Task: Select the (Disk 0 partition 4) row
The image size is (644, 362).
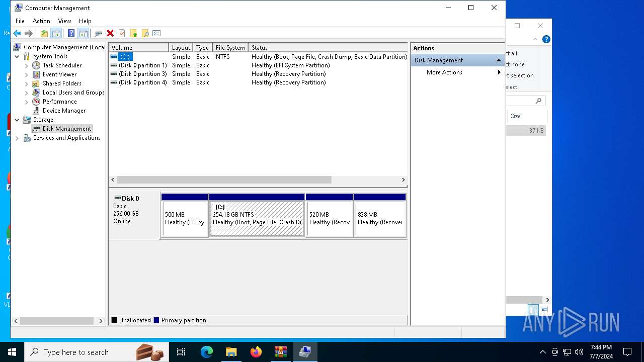Action: pos(258,82)
